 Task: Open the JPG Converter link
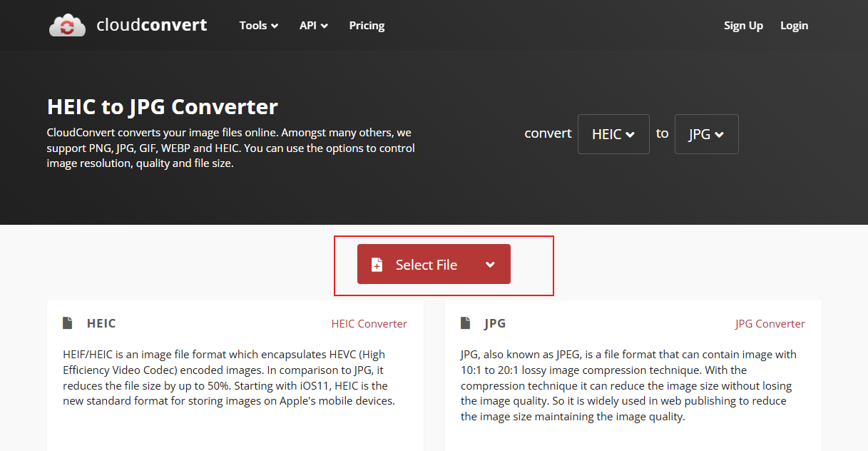click(x=770, y=323)
